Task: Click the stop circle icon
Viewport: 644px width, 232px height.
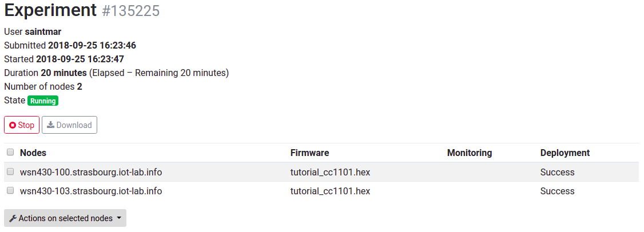Action: (13, 125)
